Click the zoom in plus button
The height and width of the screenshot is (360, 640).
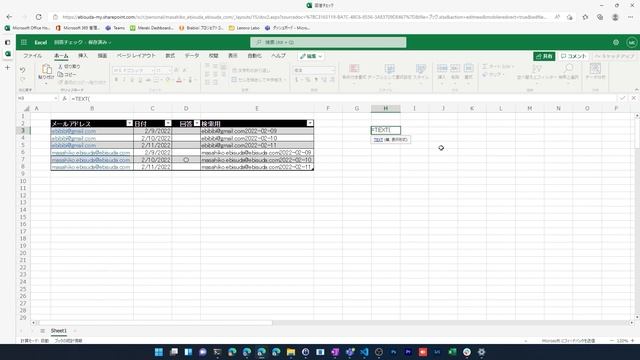633,340
